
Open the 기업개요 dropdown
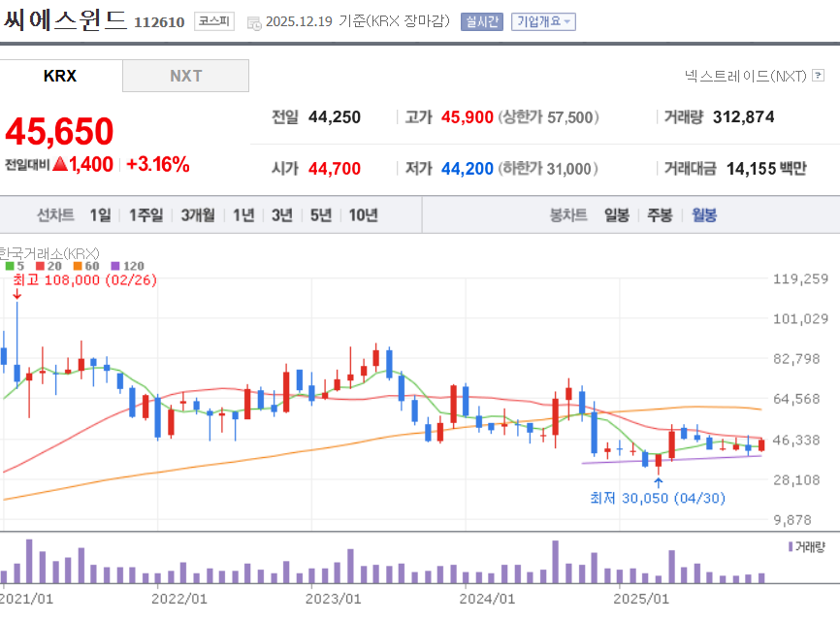coord(543,21)
